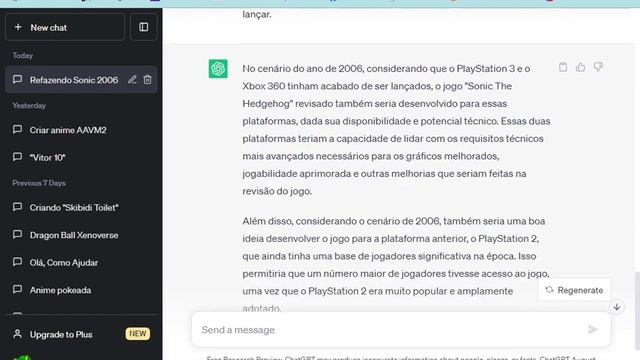Focus the Send a message field
The image size is (640, 360).
(x=401, y=330)
